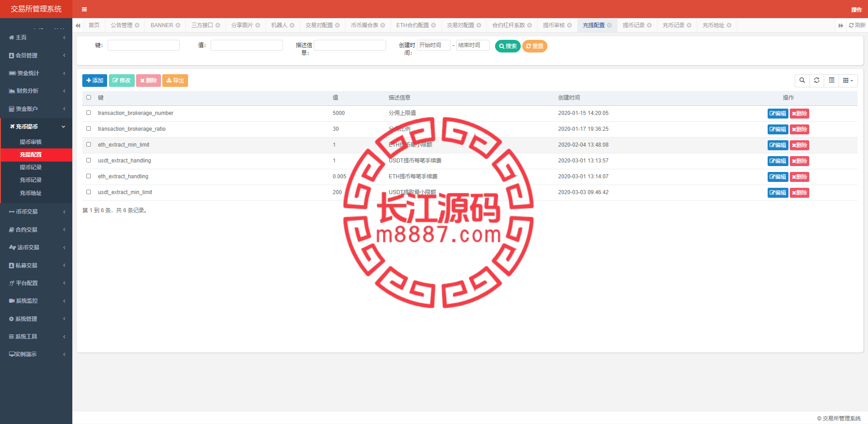Focus the 值 search input field
The image size is (868, 424).
pos(247,45)
